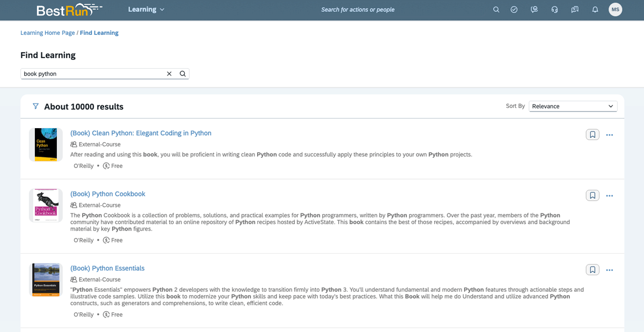This screenshot has height=332, width=644.
Task: Click the magnifier icon beside book python
Action: (182, 74)
